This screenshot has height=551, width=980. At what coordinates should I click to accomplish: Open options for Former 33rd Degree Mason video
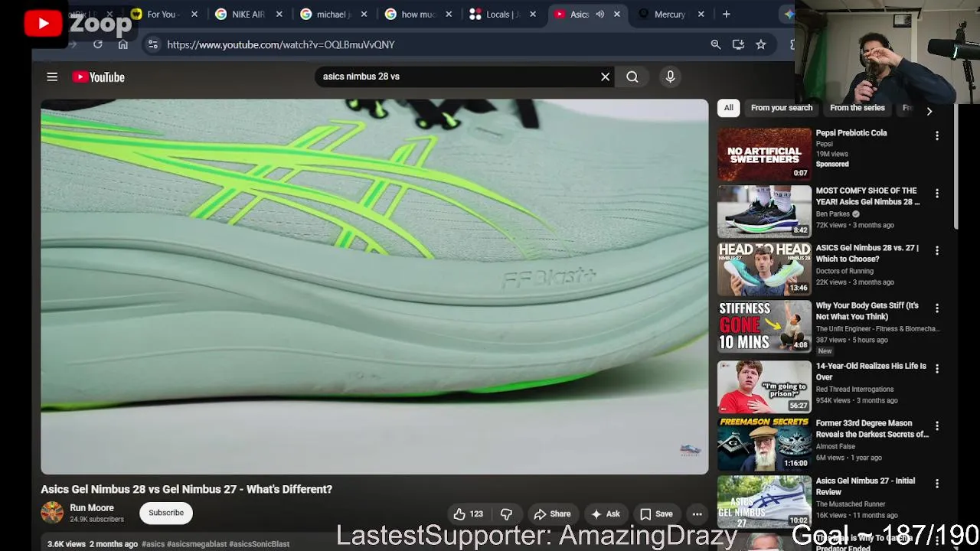[x=936, y=425]
